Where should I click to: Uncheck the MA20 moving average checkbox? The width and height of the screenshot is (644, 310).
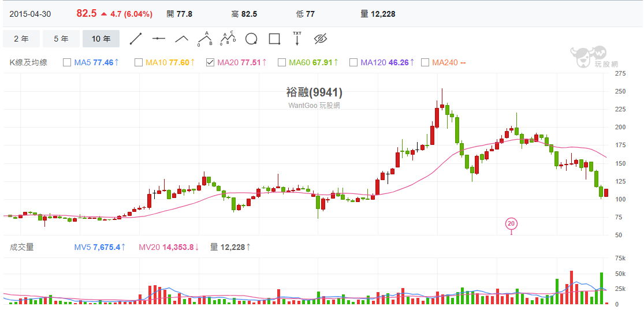[x=210, y=62]
